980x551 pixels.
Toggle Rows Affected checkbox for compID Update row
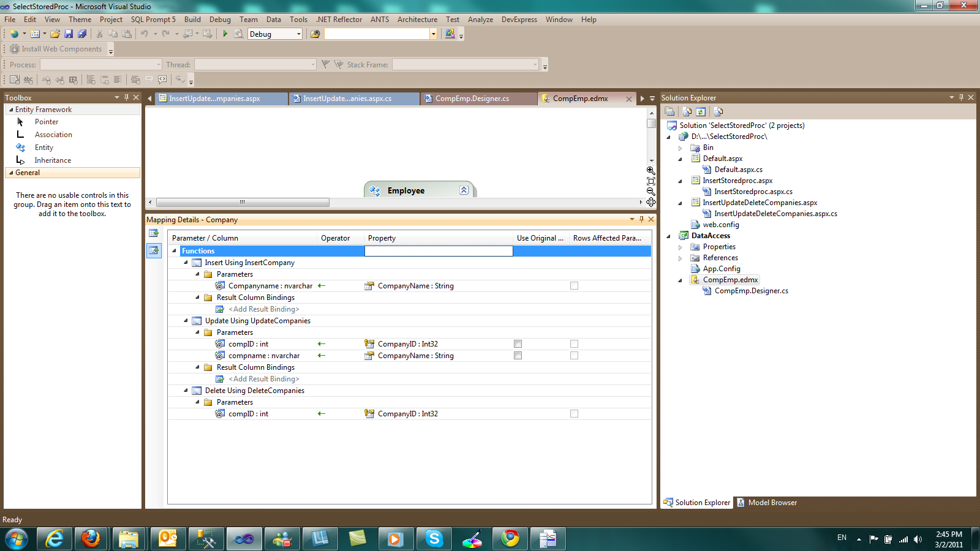pyautogui.click(x=574, y=344)
